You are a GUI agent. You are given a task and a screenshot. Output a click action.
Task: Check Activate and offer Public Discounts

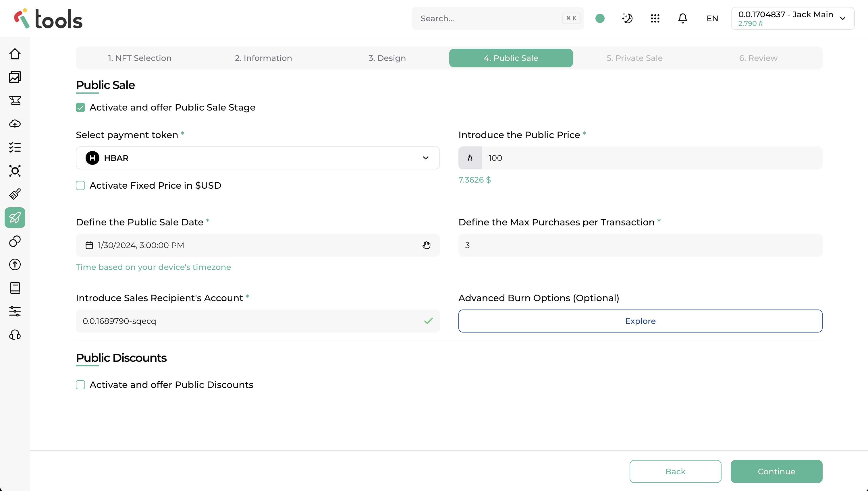[x=80, y=385]
